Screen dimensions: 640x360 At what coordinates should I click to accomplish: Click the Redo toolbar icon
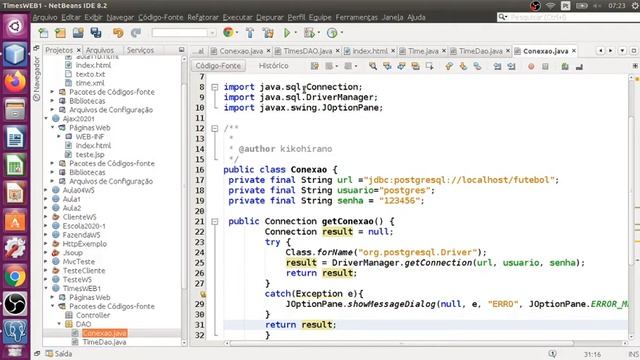click(136, 33)
